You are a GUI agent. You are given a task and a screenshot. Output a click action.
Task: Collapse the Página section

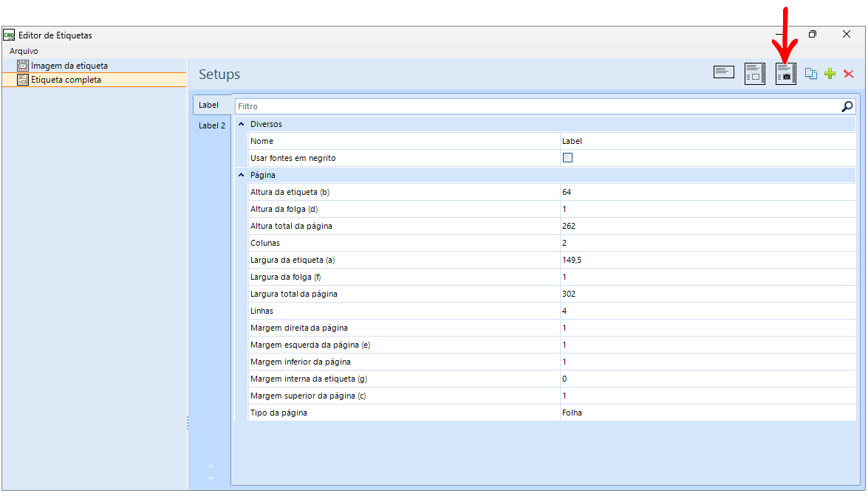(x=242, y=175)
